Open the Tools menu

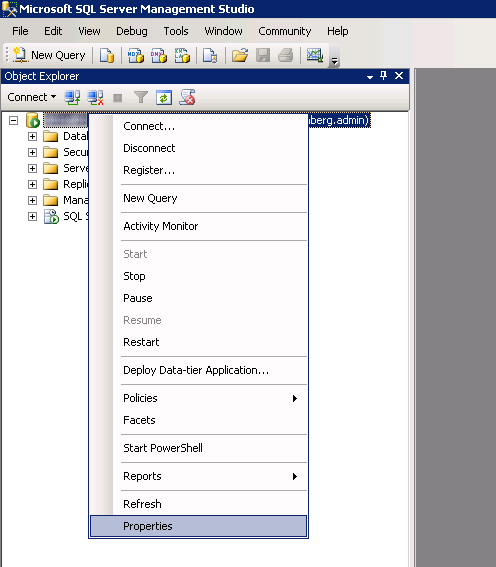click(176, 31)
